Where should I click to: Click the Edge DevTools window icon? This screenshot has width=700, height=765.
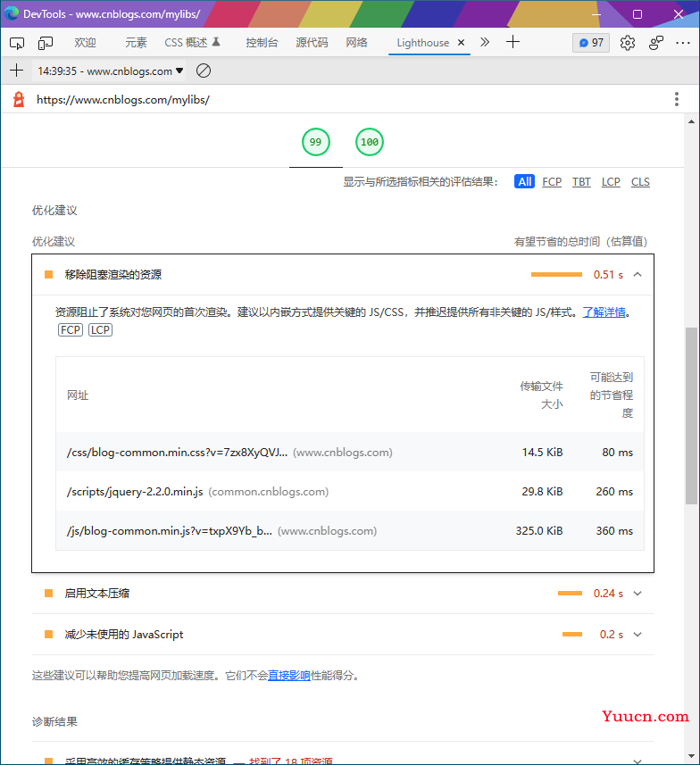pyautogui.click(x=12, y=13)
